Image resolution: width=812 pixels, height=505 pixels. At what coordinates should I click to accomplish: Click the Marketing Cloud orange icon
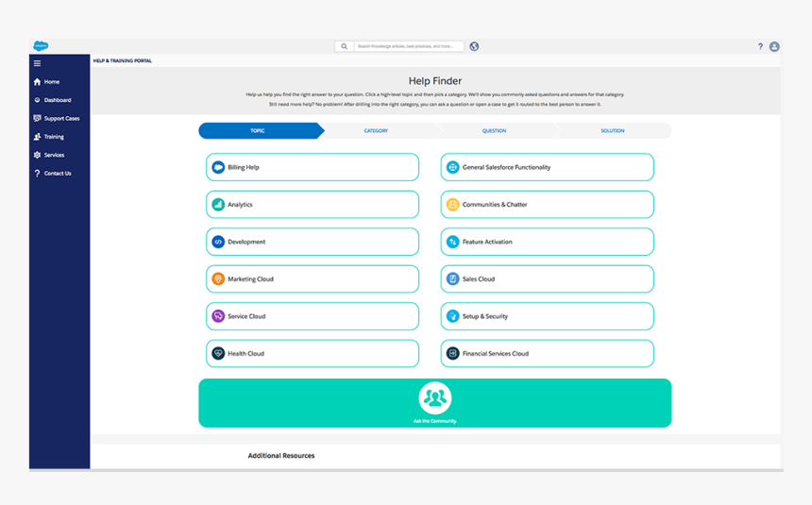218,279
